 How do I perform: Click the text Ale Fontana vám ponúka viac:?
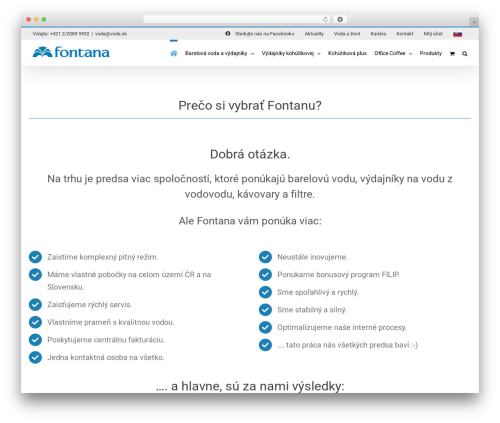point(250,221)
